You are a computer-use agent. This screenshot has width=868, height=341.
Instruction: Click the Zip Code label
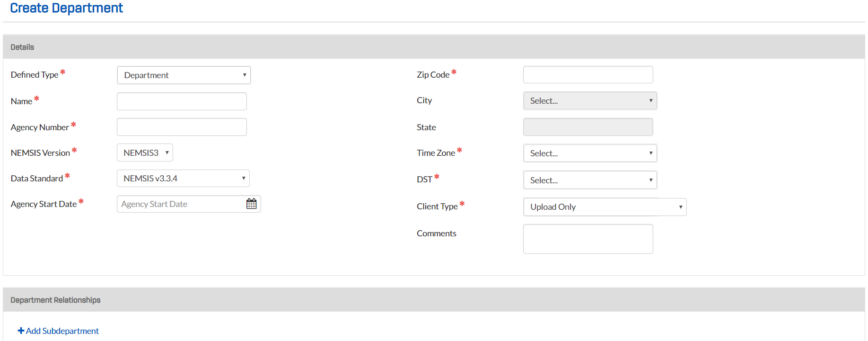pos(433,75)
